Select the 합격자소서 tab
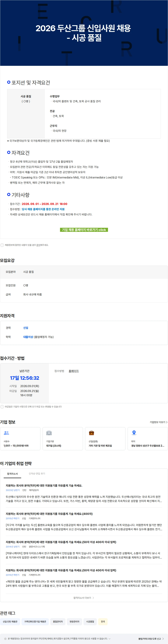This screenshot has height=644, width=168. tap(12, 474)
